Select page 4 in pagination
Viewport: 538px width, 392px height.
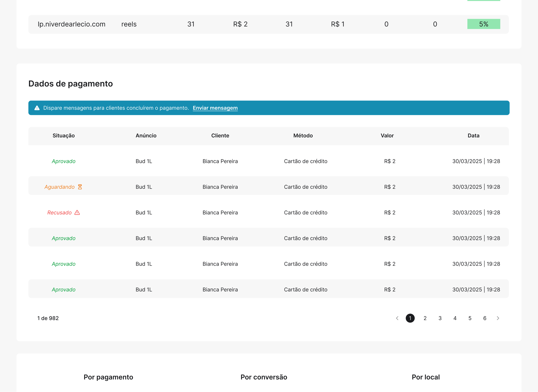(455, 318)
